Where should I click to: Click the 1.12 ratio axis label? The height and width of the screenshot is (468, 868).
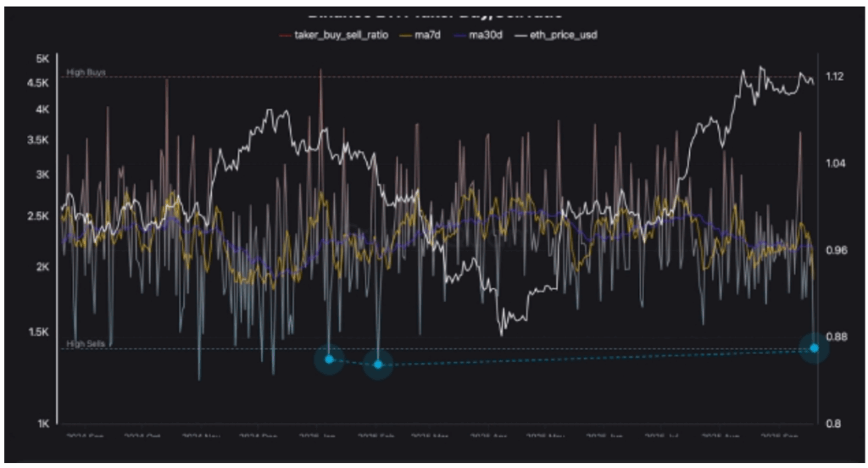pos(834,76)
